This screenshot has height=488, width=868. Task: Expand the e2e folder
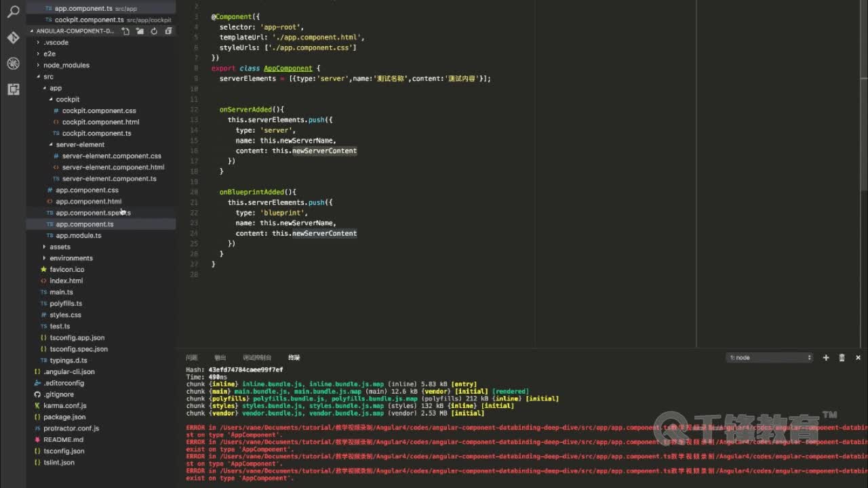pyautogui.click(x=50, y=54)
